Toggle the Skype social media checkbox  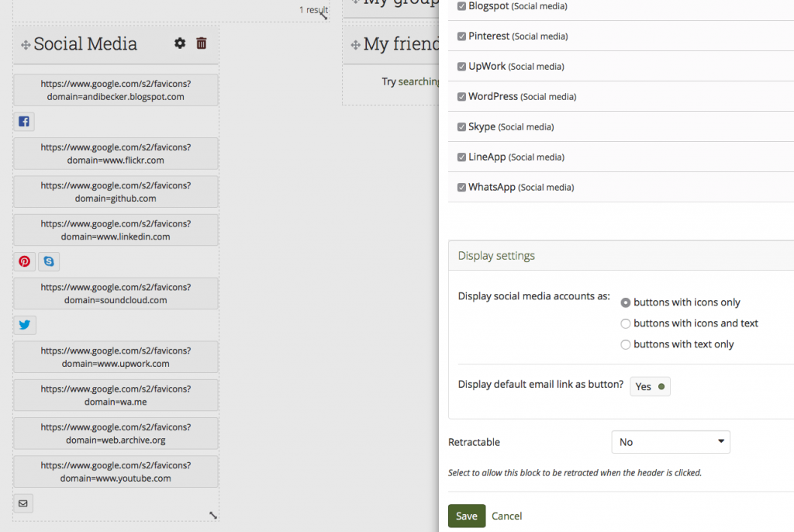[x=462, y=126]
